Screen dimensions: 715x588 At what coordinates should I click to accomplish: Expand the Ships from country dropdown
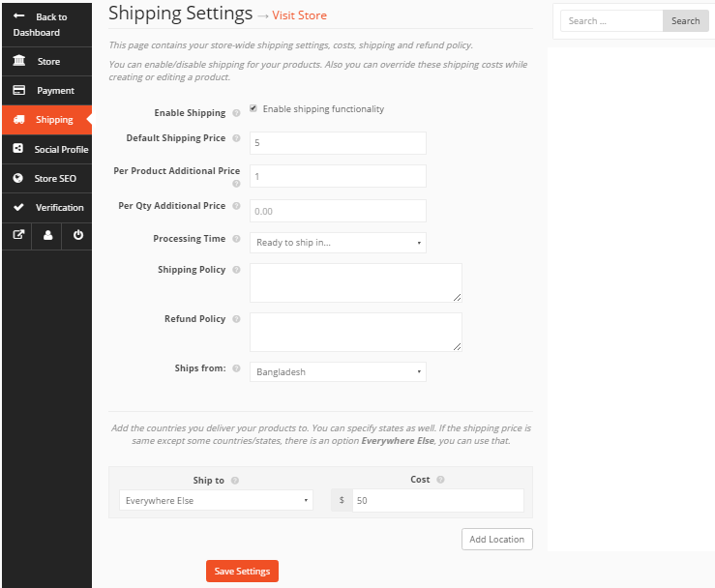point(338,371)
